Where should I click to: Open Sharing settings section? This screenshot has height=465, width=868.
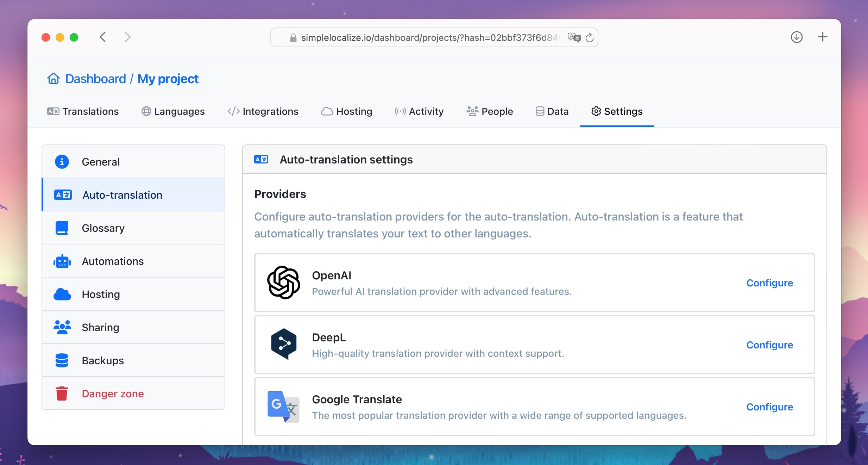coord(133,327)
